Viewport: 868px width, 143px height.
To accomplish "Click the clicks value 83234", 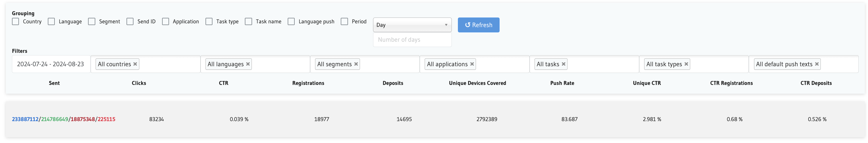I will tap(156, 119).
